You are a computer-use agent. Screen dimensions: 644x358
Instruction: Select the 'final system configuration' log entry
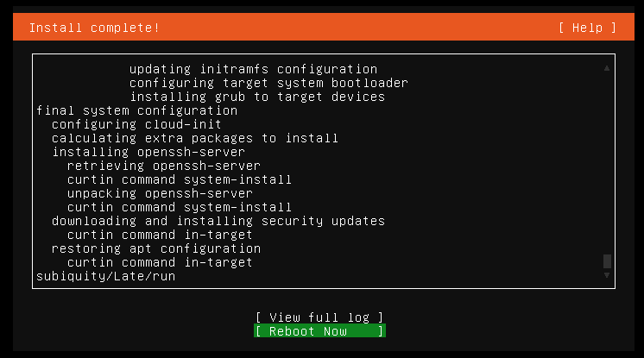[136, 110]
